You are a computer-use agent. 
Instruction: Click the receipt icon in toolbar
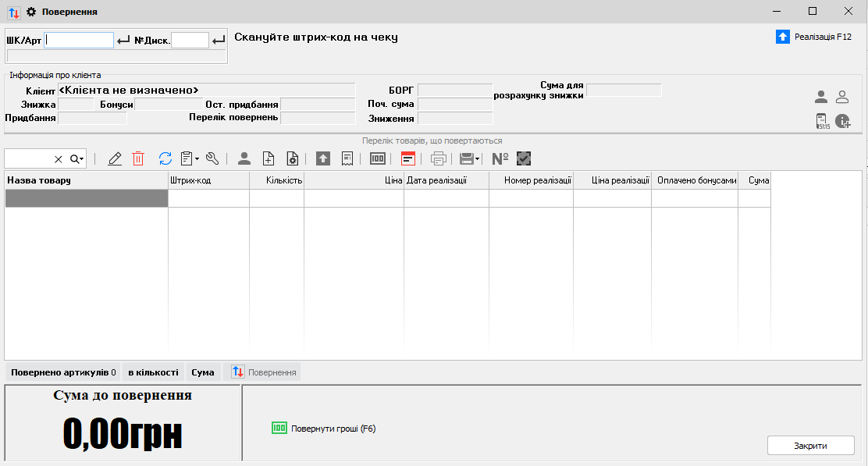pos(347,158)
